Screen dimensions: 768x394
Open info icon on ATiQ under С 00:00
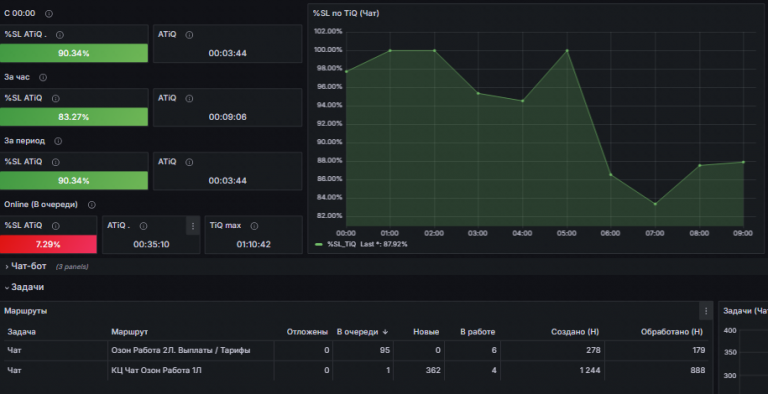(x=189, y=35)
